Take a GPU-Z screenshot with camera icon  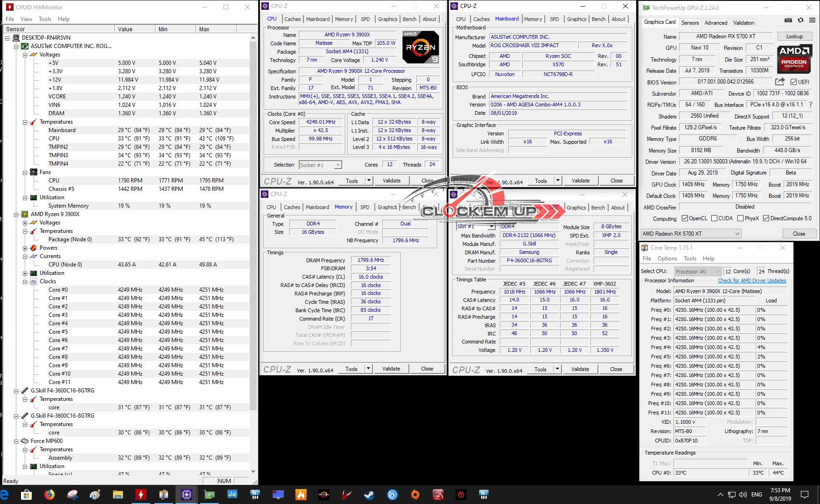[788, 20]
